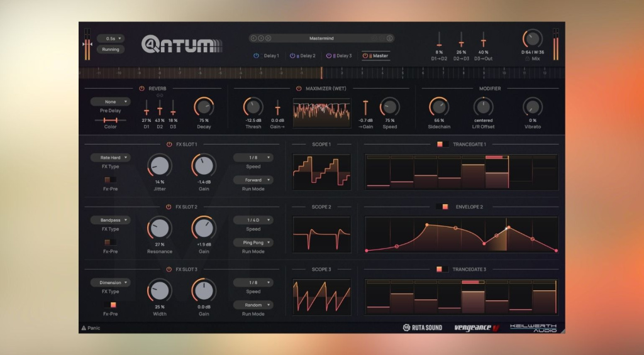Click the Vengeance logo
This screenshot has height=355, width=644.
(477, 327)
